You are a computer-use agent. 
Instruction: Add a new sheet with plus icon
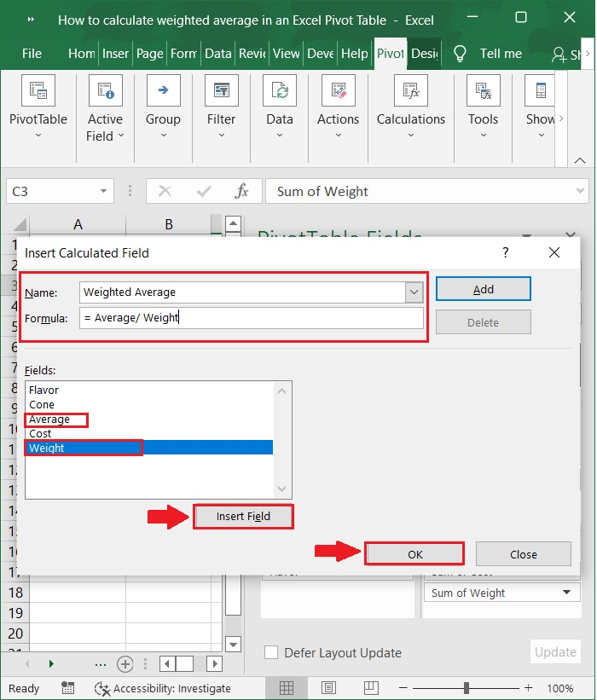[125, 664]
